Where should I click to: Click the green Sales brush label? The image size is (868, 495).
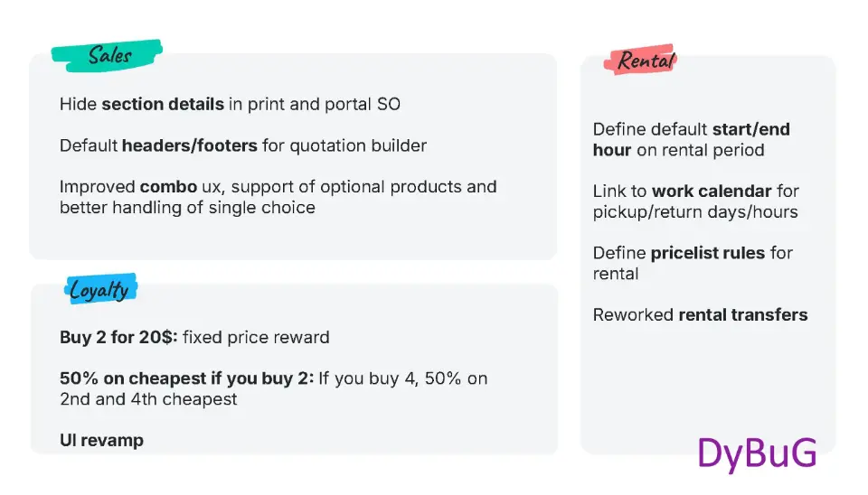[107, 56]
